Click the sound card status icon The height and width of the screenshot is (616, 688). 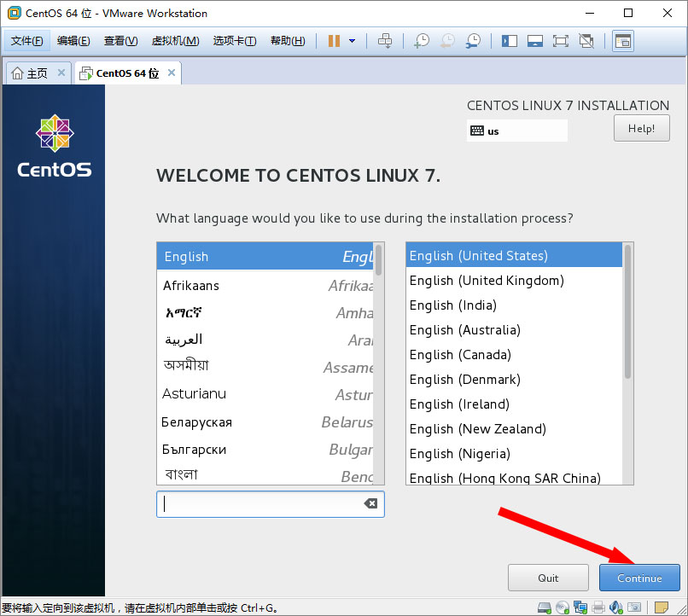pyautogui.click(x=615, y=607)
